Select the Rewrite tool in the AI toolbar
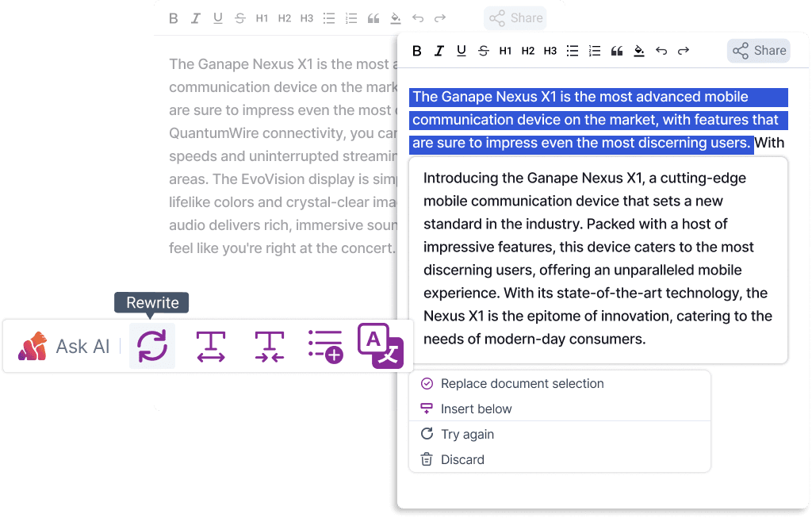 (x=151, y=346)
